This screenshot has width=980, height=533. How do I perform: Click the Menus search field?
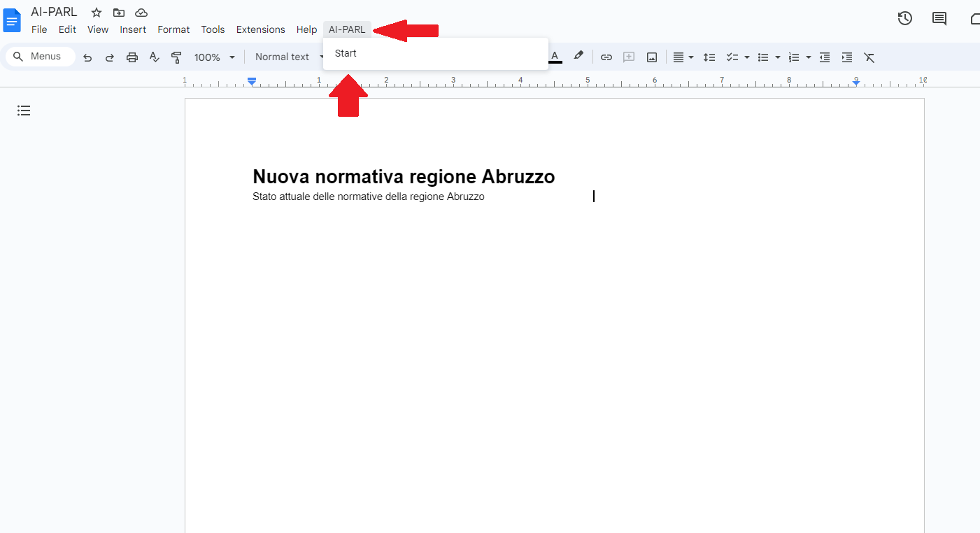coord(41,57)
